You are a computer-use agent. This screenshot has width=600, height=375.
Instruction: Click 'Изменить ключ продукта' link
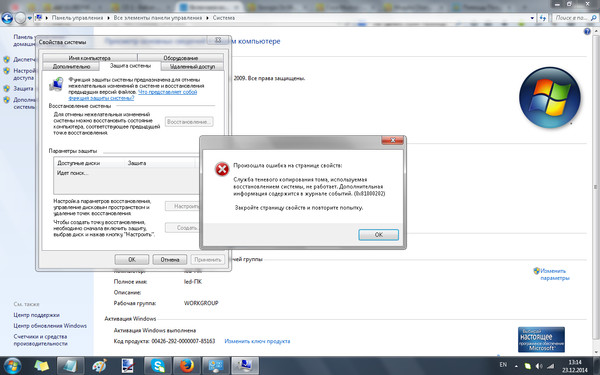(x=257, y=341)
